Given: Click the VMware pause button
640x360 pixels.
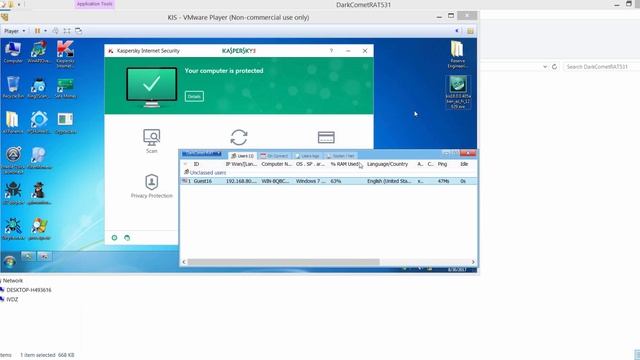Looking at the screenshot, I should [x=37, y=31].
